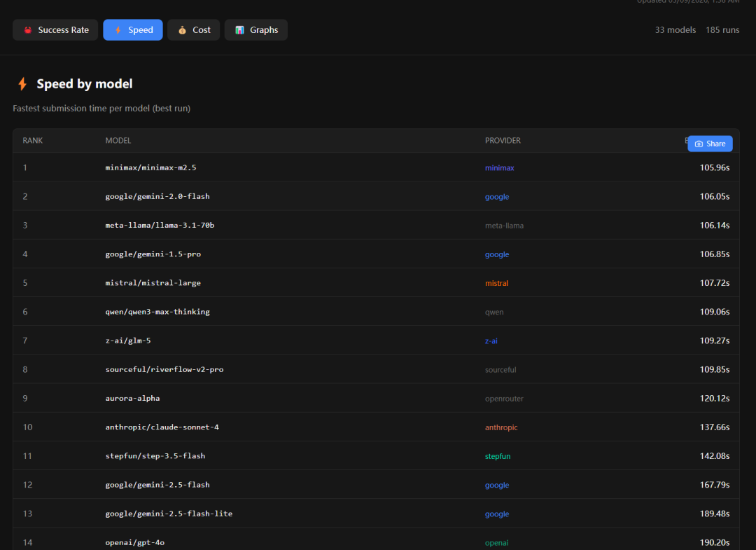Open the openrouter provider link
Viewport: 756px width, 550px height.
tap(504, 399)
